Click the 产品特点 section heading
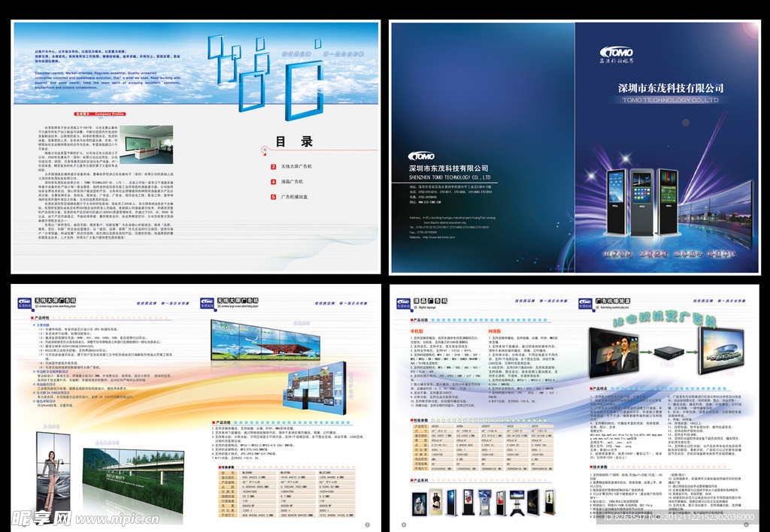This screenshot has height=532, width=770. (599, 388)
